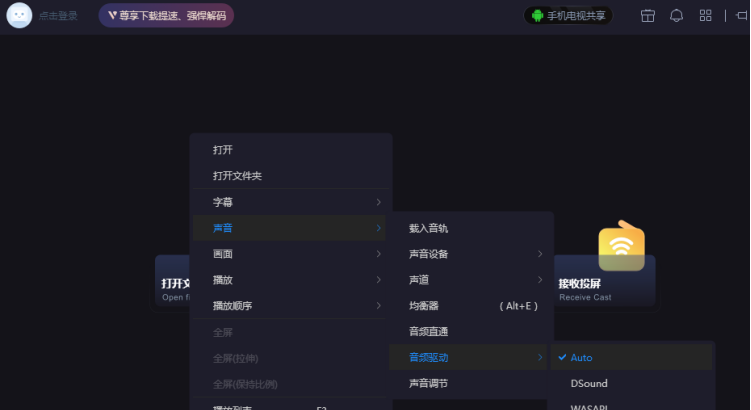This screenshot has width=751, height=410.
Task: Open the gift box icon
Action: click(x=647, y=16)
